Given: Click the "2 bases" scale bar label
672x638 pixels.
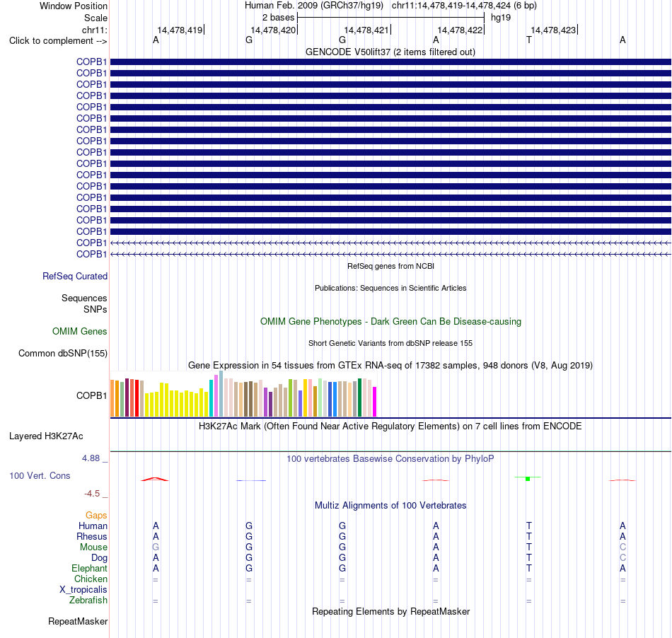Looking at the screenshot, I should pyautogui.click(x=279, y=18).
